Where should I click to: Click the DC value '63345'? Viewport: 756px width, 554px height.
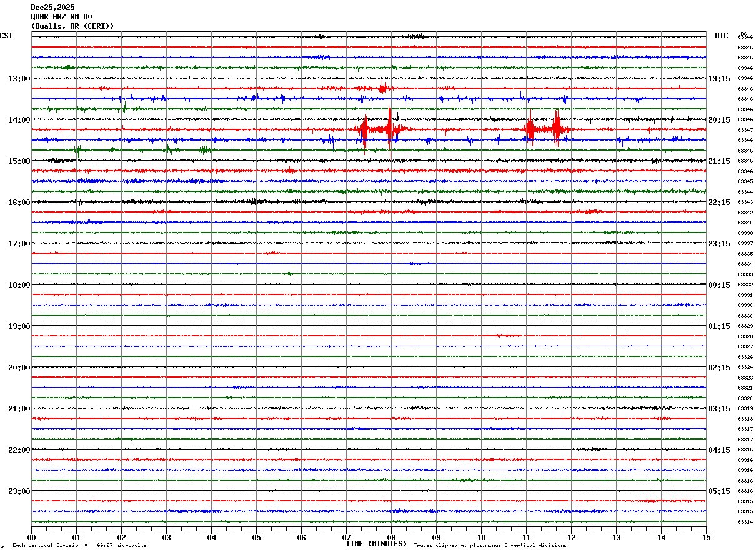(745, 181)
